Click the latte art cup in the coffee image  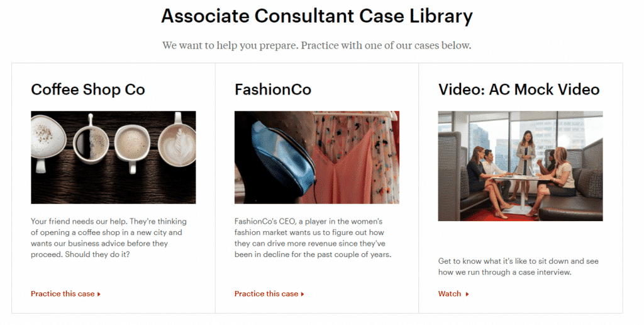177,145
